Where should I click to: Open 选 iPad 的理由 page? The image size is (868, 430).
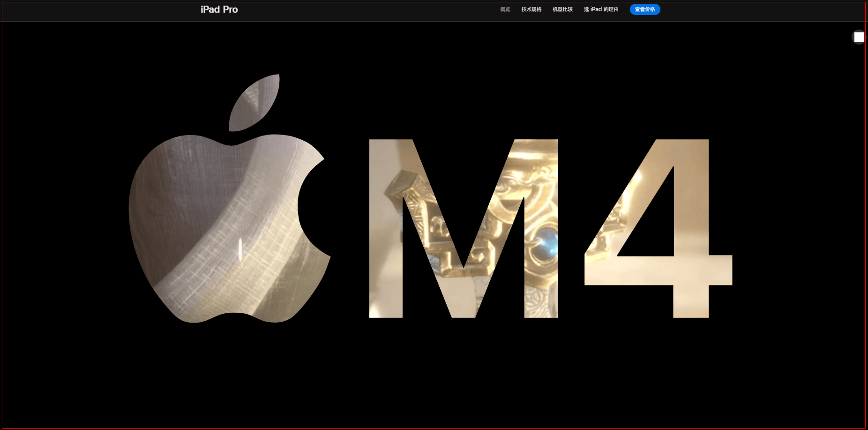click(x=601, y=9)
